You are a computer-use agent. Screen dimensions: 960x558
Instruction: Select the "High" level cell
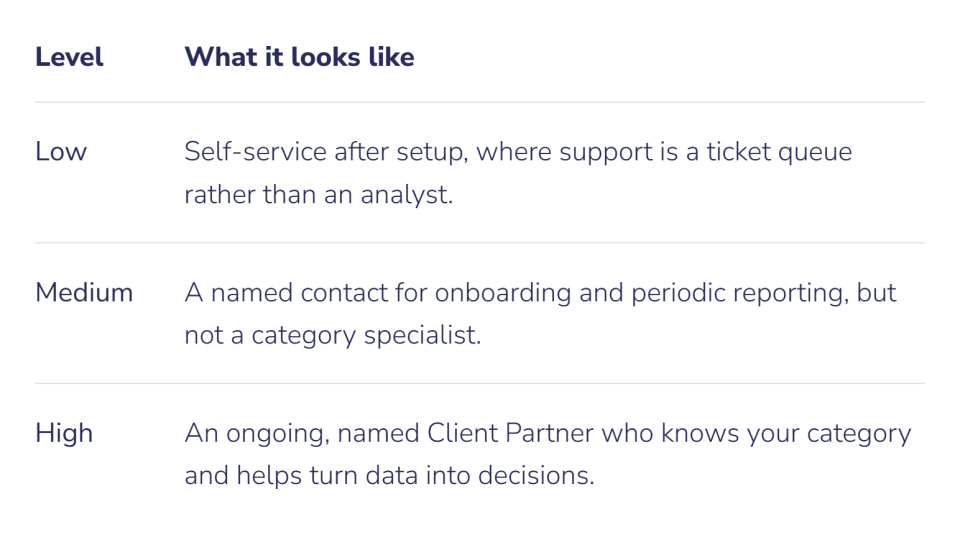(64, 432)
